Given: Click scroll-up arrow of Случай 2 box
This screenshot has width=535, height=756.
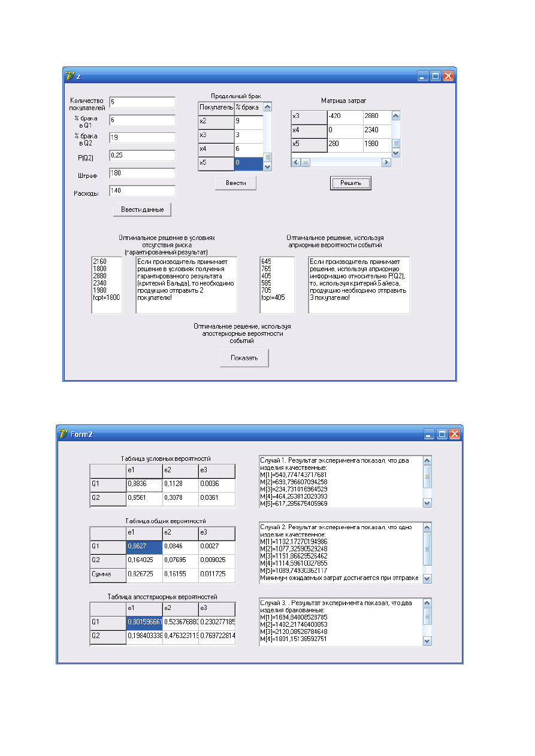Looking at the screenshot, I should coord(427,528).
